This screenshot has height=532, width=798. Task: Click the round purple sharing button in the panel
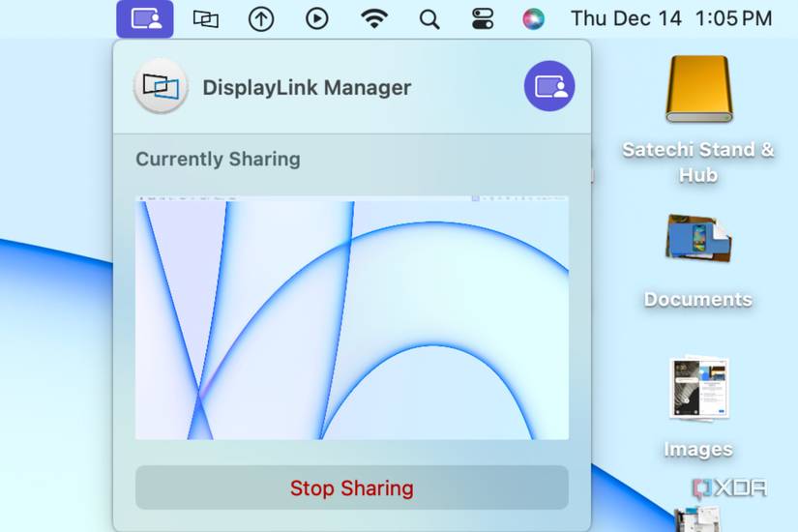tap(549, 86)
